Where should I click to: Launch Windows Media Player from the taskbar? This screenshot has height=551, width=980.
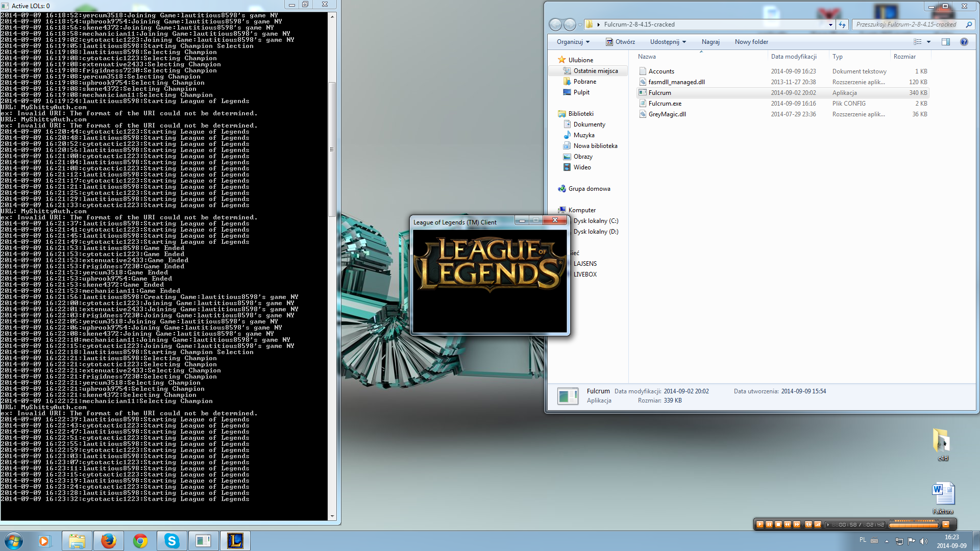click(45, 541)
